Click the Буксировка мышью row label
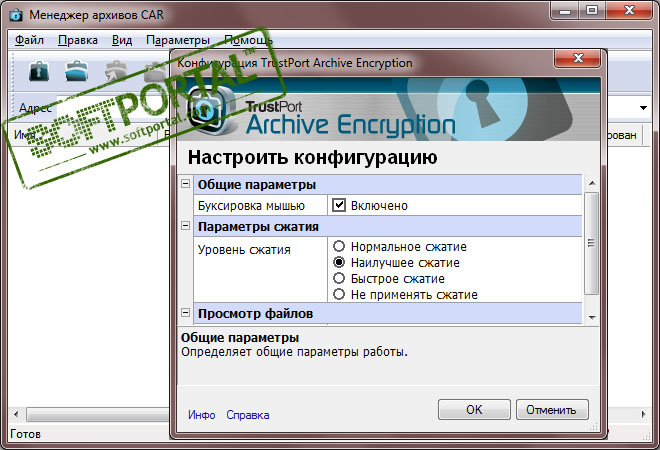 click(x=251, y=206)
